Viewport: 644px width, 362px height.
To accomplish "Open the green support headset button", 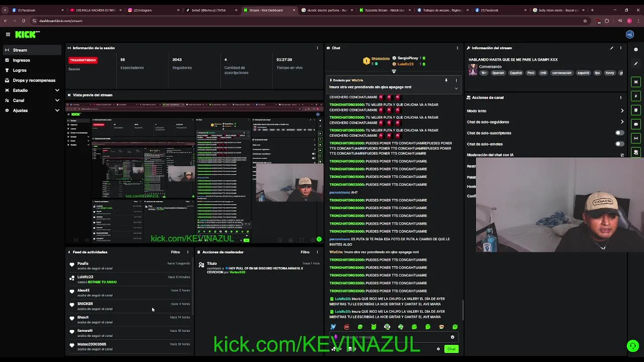I will [633, 345].
